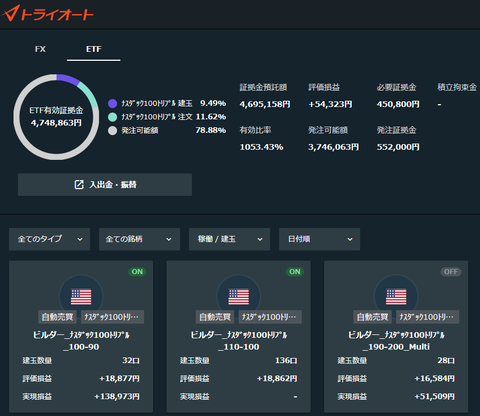Click the 証拠金預託額 value 4,695,158円
This screenshot has width=480, height=416.
pyautogui.click(x=265, y=104)
